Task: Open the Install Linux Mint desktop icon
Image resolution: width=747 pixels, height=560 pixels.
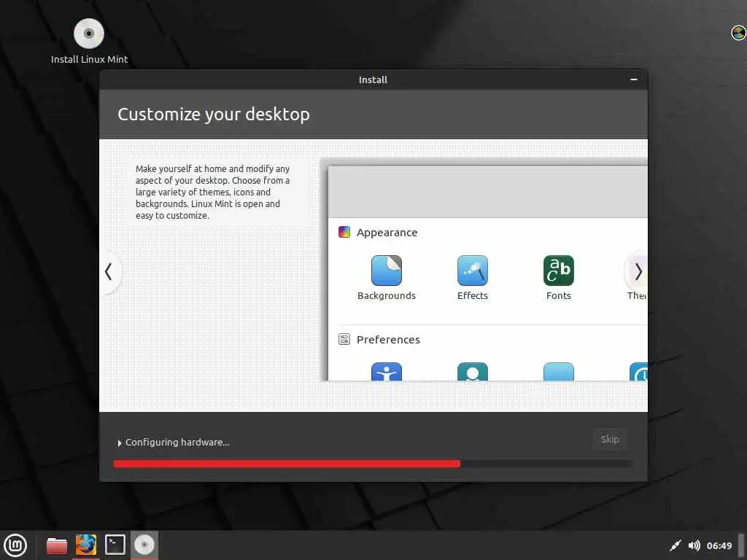Action: [x=89, y=42]
